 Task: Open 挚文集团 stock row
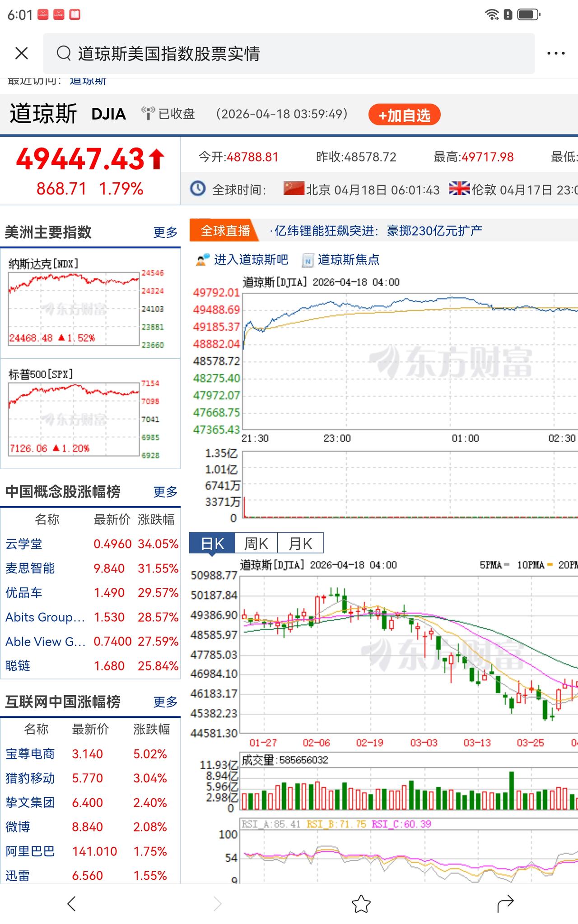90,803
